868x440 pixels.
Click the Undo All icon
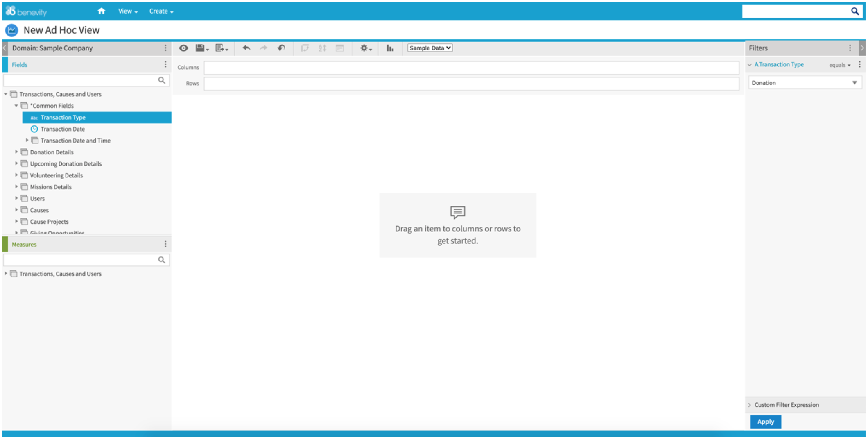[281, 48]
